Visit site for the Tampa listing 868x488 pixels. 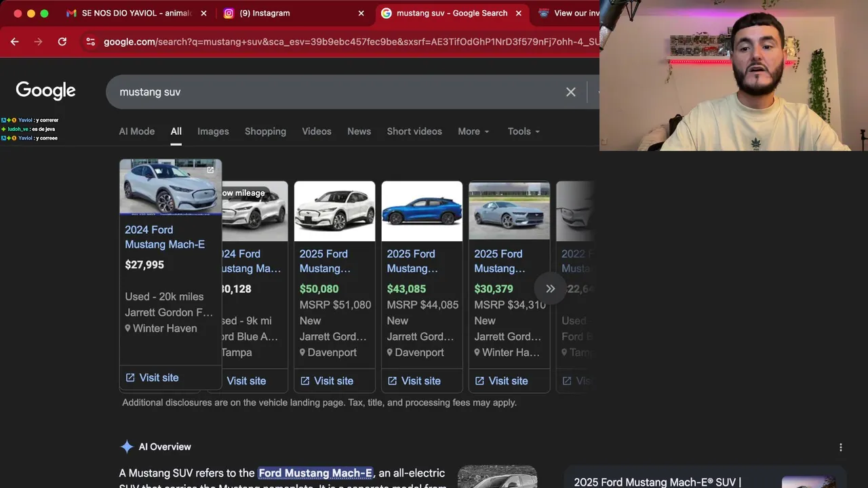coord(246,381)
